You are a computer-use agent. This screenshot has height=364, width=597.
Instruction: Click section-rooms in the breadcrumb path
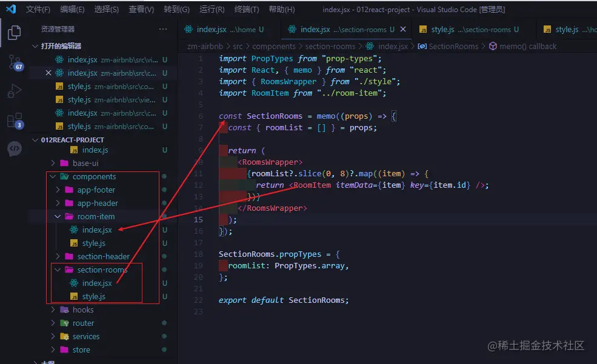(330, 47)
